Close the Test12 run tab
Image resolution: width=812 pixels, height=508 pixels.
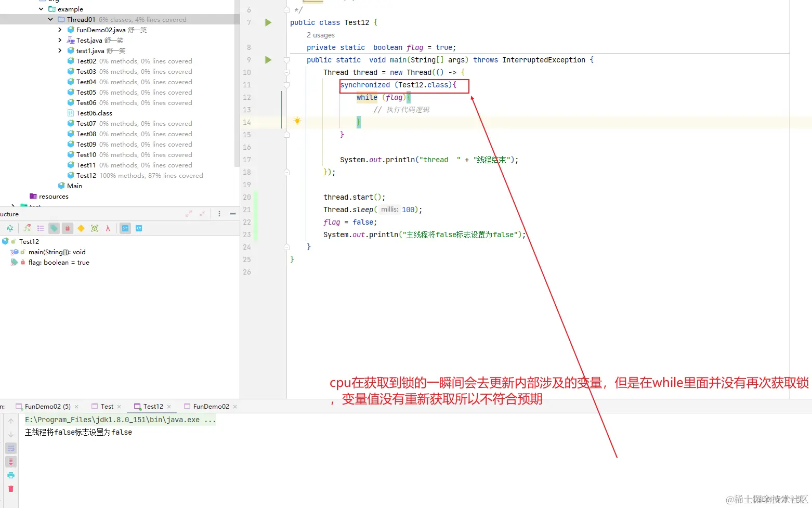169,407
